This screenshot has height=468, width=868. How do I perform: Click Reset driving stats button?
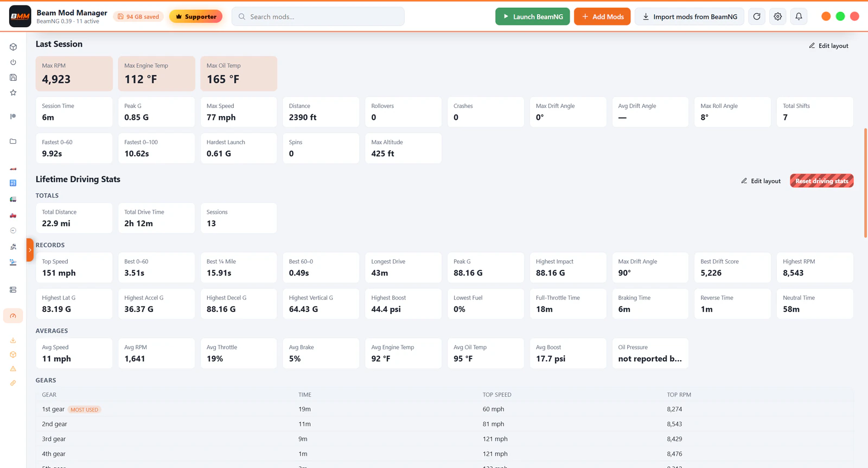821,181
